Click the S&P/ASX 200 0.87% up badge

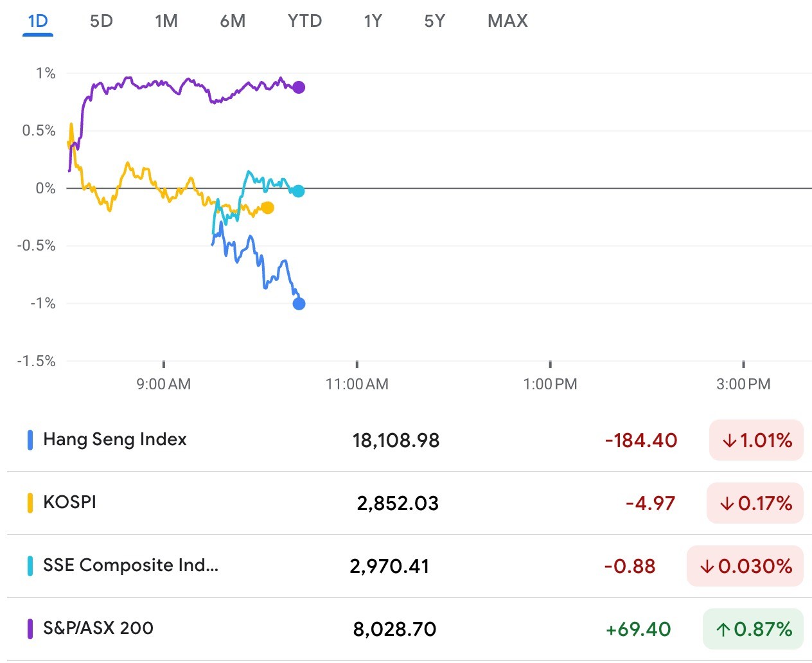tap(753, 629)
